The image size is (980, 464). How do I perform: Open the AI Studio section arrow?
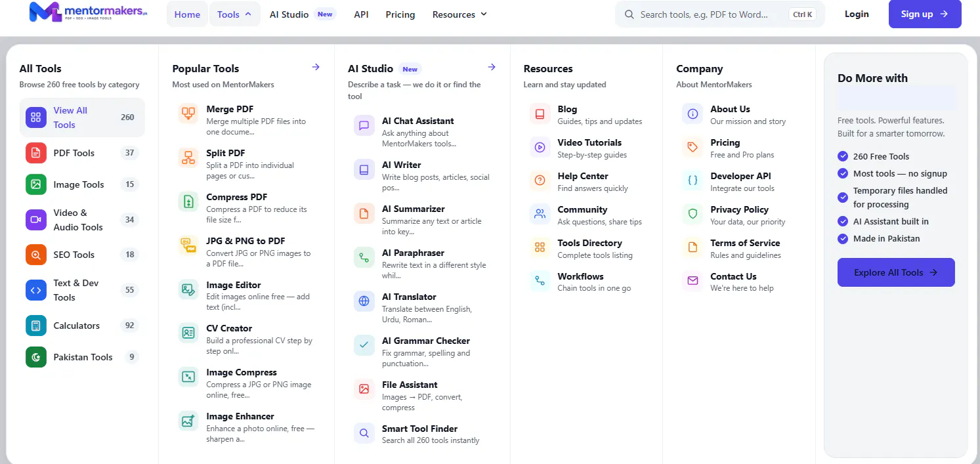(492, 67)
